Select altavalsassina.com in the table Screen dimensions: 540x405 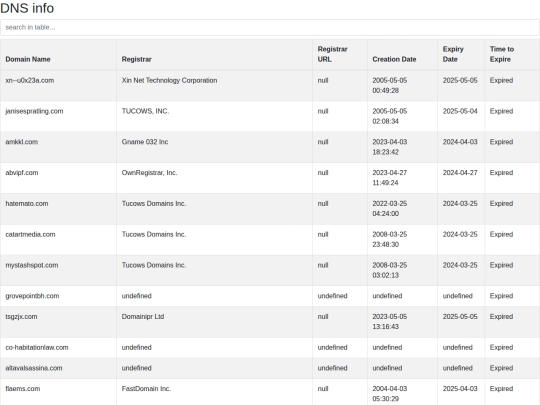click(x=34, y=368)
